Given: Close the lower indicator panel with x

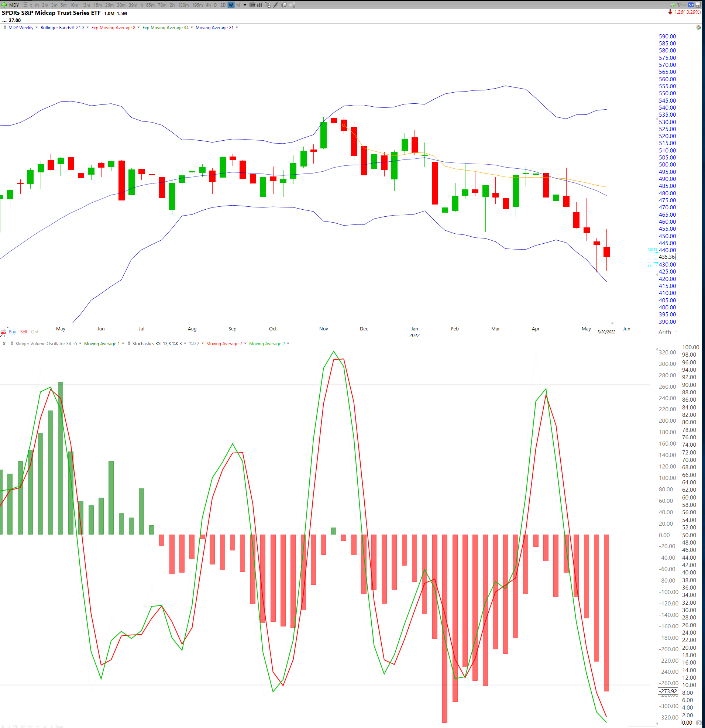Looking at the screenshot, I should (x=4, y=344).
